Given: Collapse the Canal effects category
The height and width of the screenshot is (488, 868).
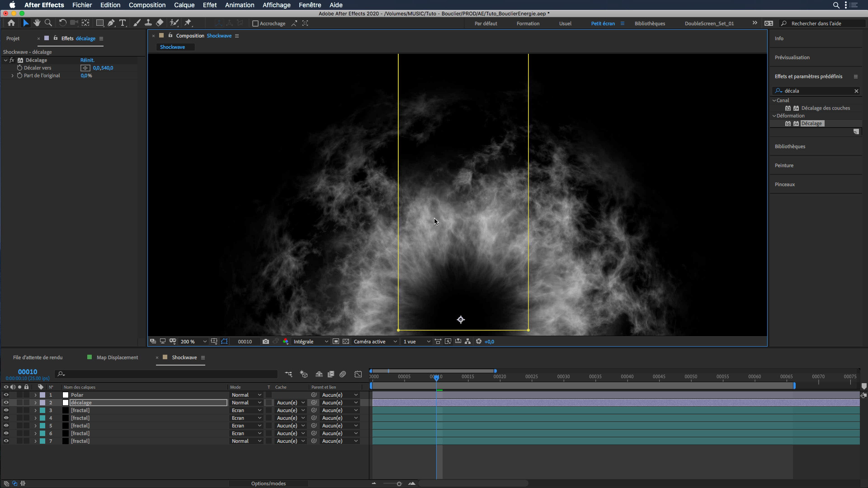Looking at the screenshot, I should click(x=774, y=100).
